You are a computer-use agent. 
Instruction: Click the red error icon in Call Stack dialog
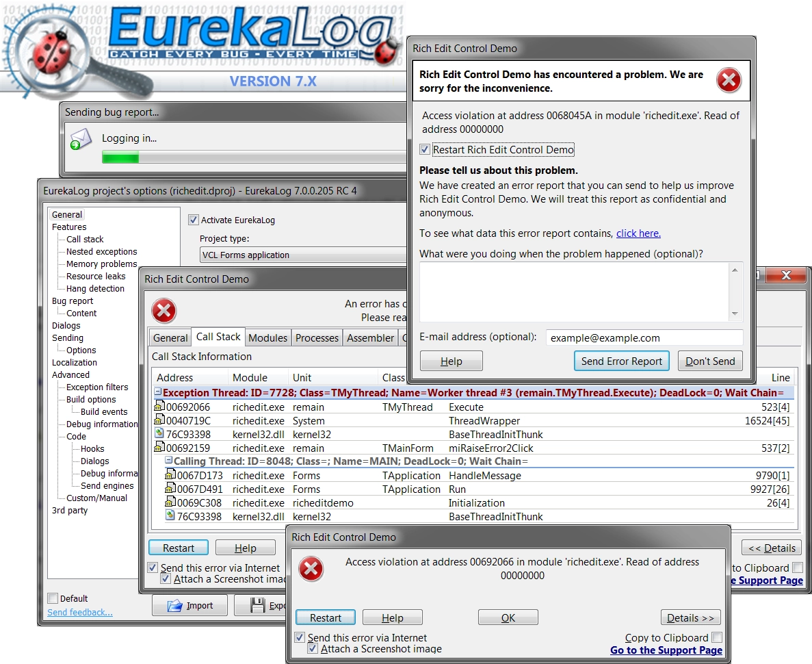[164, 311]
